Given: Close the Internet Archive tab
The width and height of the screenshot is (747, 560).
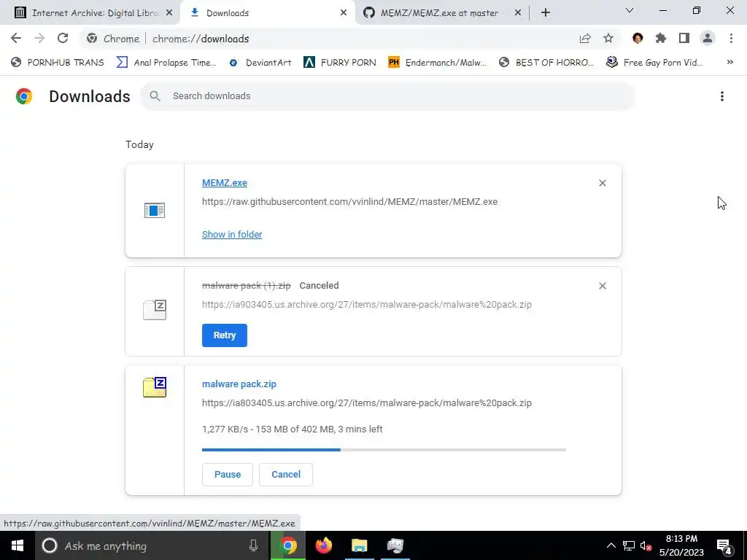Looking at the screenshot, I should point(169,13).
